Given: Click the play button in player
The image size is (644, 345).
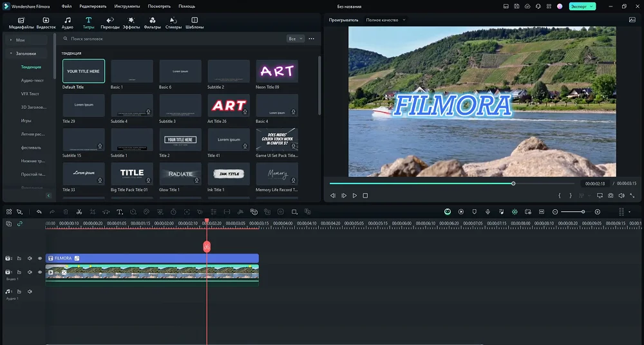Looking at the screenshot, I should pos(354,196).
